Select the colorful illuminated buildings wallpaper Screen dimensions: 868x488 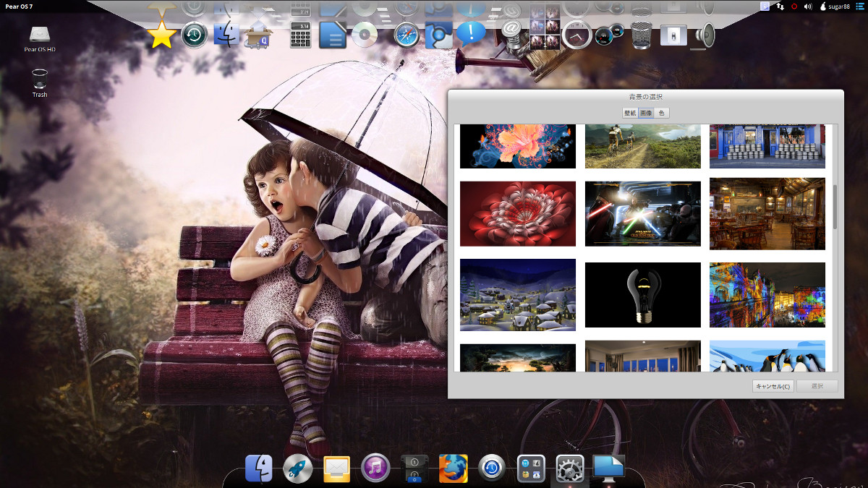(x=767, y=295)
